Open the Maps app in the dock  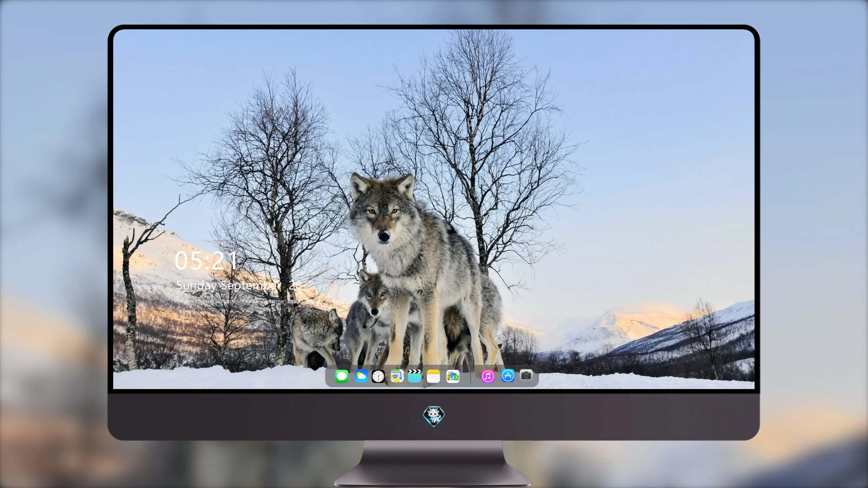click(397, 376)
